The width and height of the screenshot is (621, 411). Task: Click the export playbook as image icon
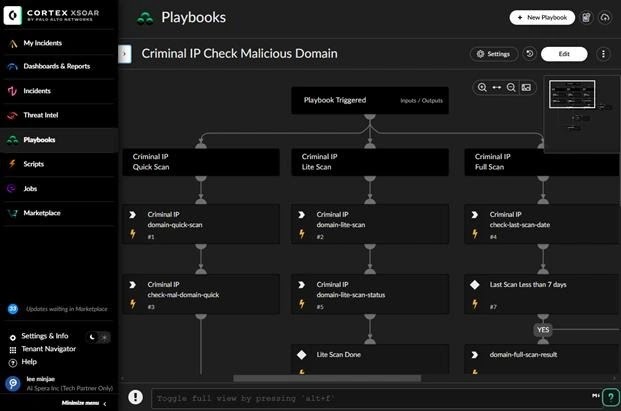pos(526,88)
